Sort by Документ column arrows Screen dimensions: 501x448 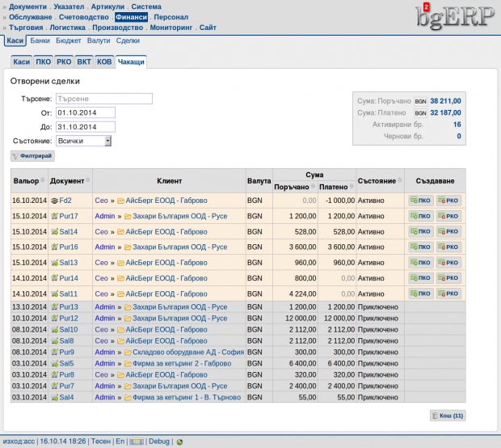(x=88, y=180)
